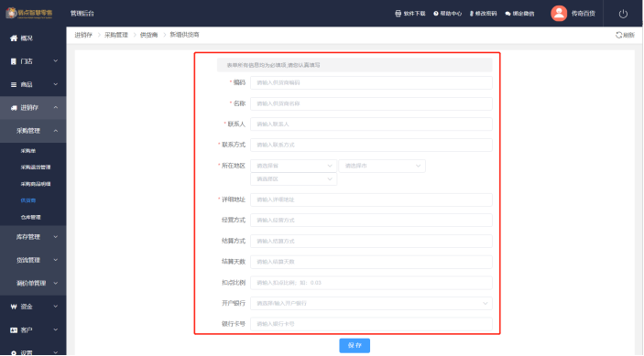Click 供货商 in the breadcrumb
The image size is (644, 356).
[148, 35]
